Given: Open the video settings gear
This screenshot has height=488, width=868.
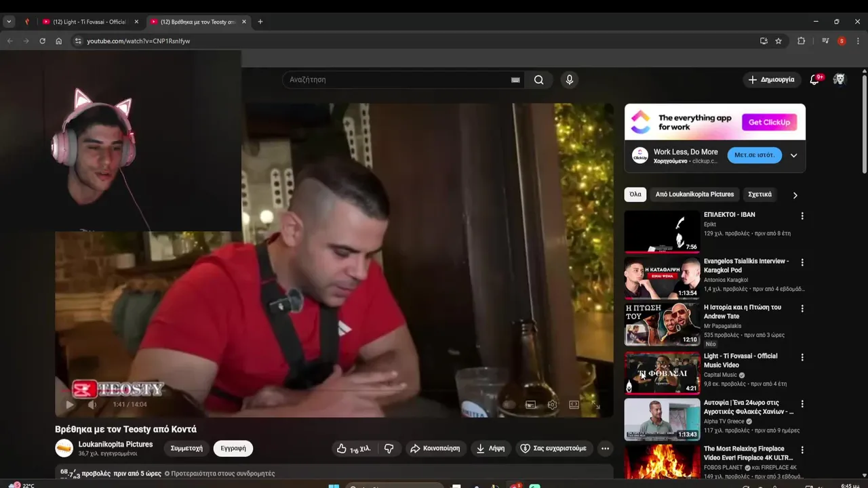Looking at the screenshot, I should tap(552, 405).
